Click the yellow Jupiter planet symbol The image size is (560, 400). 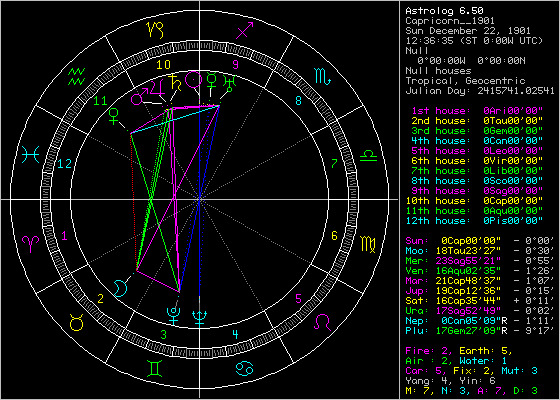158,88
